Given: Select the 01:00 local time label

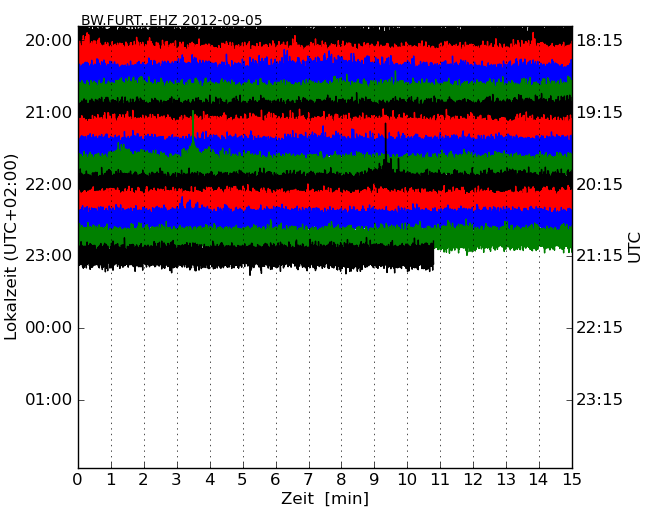Looking at the screenshot, I should pyautogui.click(x=49, y=399).
